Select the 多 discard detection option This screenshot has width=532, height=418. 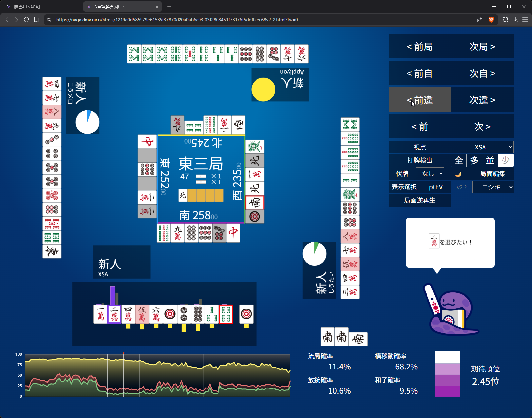point(474,160)
